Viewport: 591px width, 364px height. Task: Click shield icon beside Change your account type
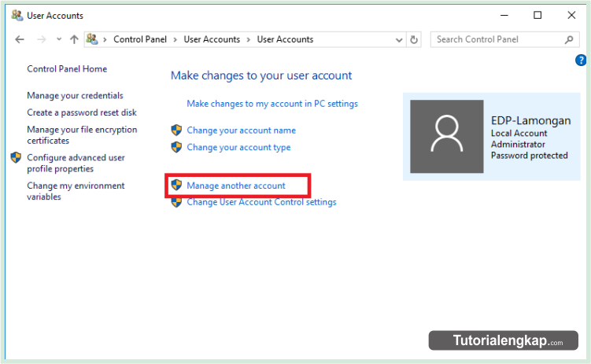click(176, 147)
